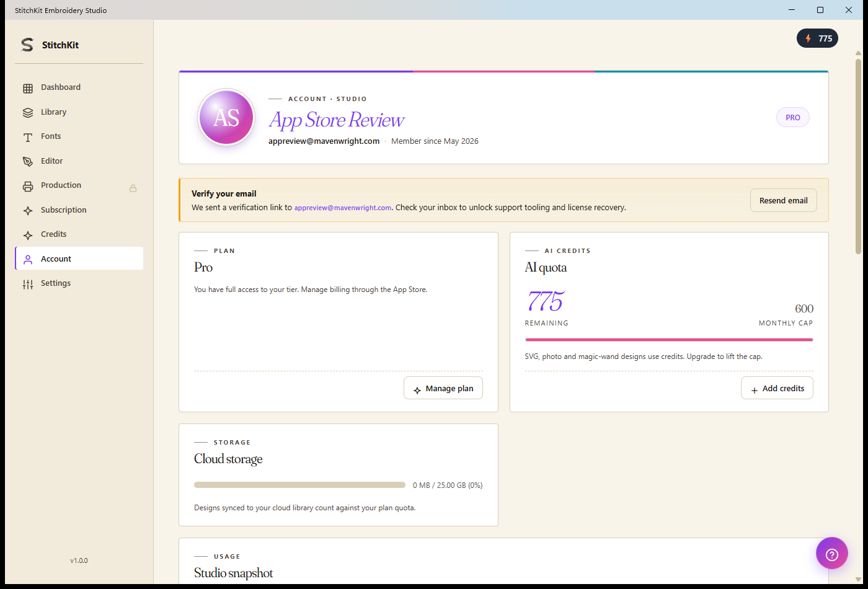868x589 pixels.
Task: Open the Production section
Action: (79, 185)
